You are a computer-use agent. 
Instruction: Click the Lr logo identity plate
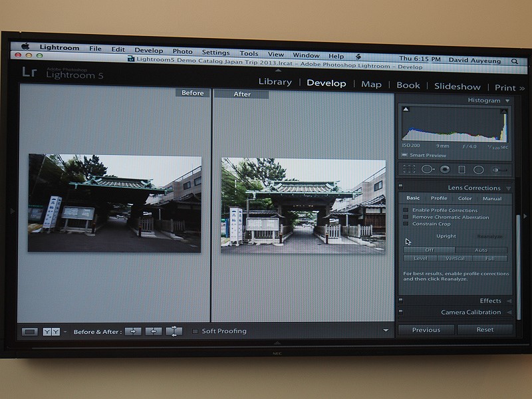click(x=29, y=72)
